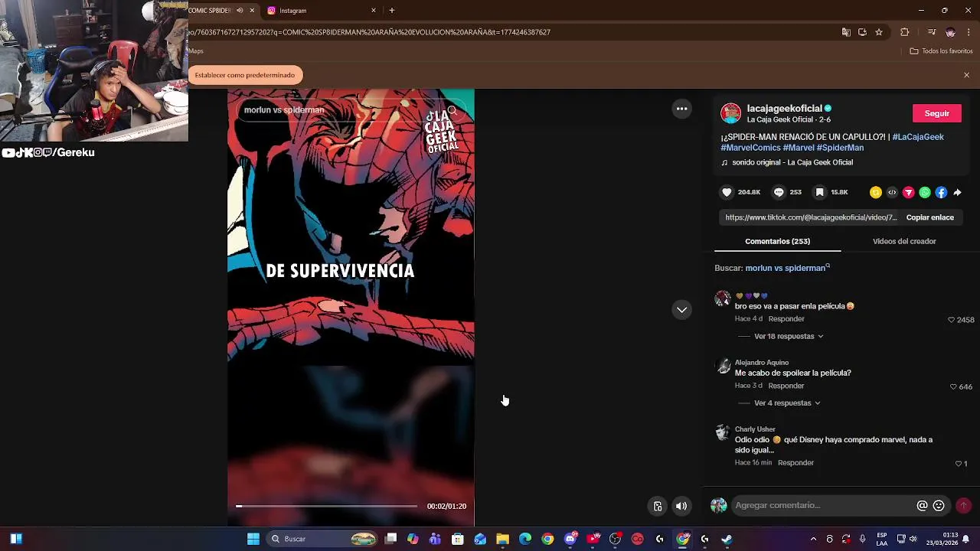The height and width of the screenshot is (551, 980).
Task: Get embed code via embed icon
Action: tap(892, 193)
